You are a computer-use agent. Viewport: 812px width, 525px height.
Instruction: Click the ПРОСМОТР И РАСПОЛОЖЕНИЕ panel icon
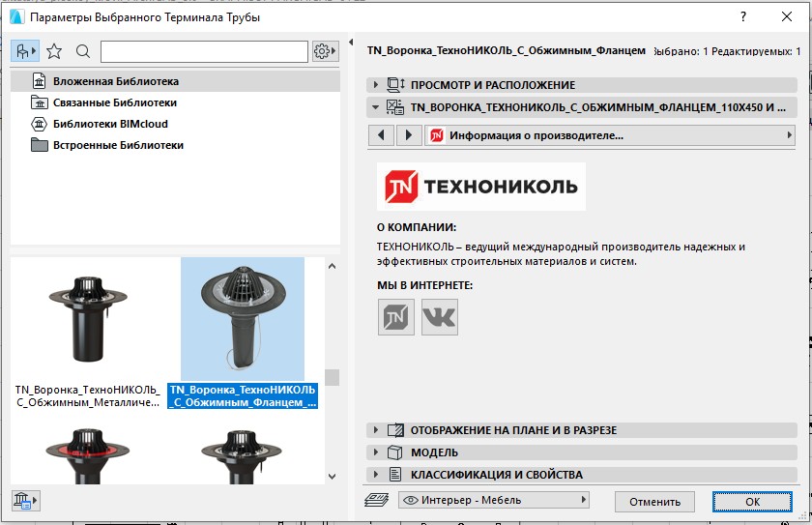395,85
